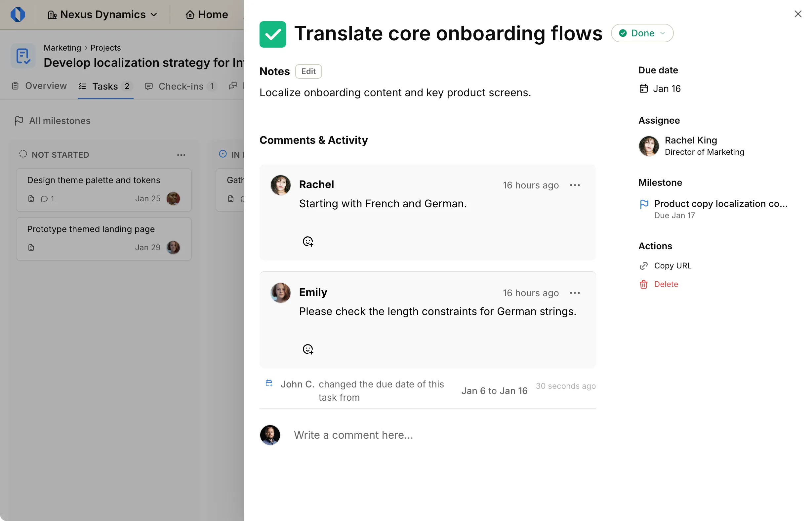
Task: Click the Write a comment field
Action: click(353, 435)
